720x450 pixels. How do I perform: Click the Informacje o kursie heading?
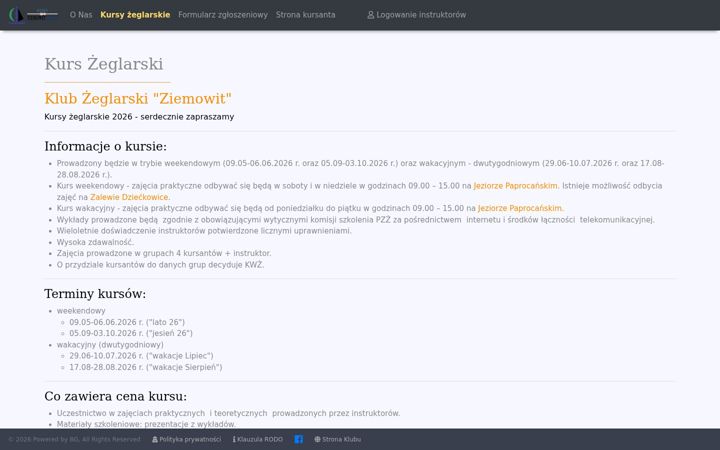tap(106, 146)
